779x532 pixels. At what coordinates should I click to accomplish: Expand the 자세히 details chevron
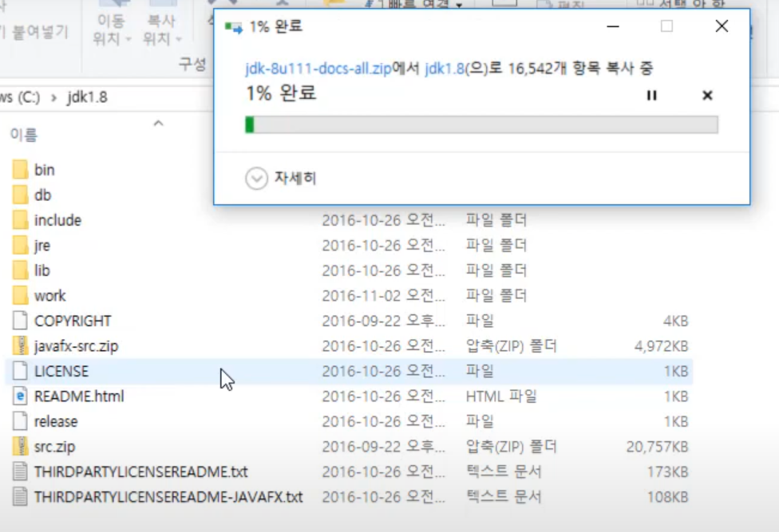tap(256, 178)
